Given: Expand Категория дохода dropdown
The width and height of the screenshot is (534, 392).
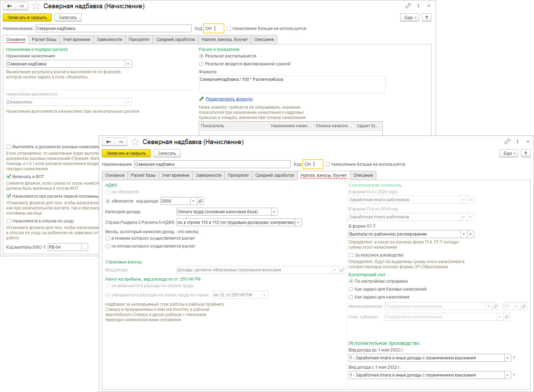Looking at the screenshot, I should pos(274,212).
